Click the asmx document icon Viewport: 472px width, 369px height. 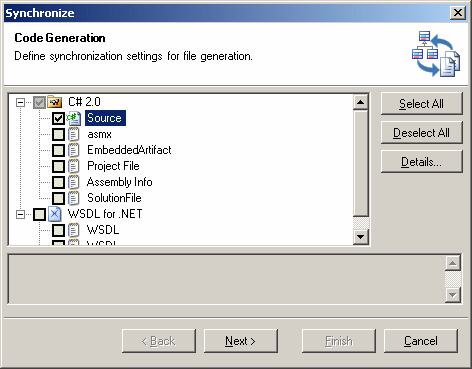tap(73, 134)
